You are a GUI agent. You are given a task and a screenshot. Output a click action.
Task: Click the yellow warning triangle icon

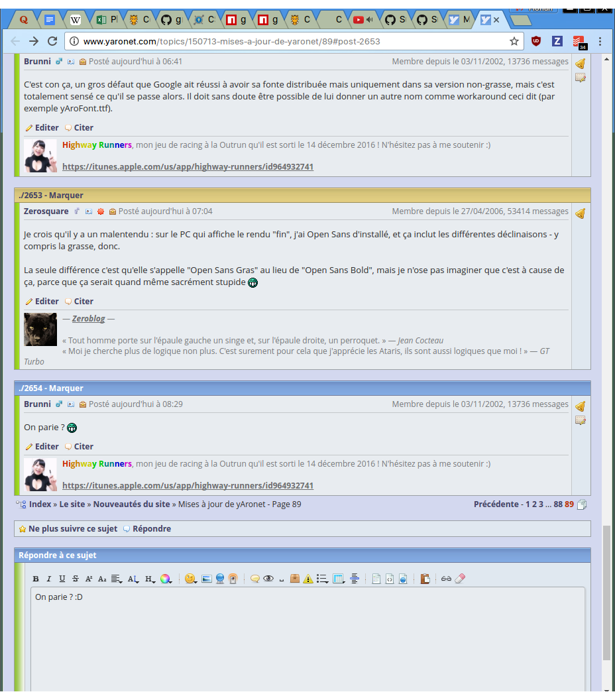(308, 579)
